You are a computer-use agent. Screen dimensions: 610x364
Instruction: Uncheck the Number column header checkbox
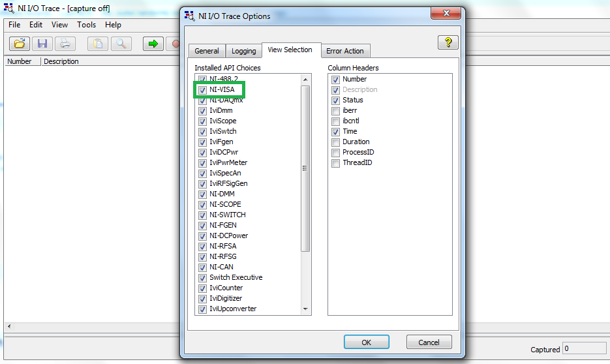pyautogui.click(x=335, y=80)
